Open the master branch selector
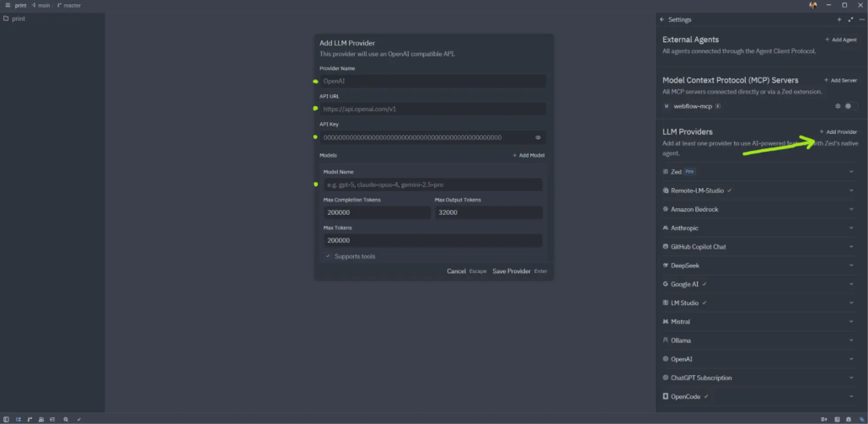Viewport: 868px width, 424px height. (68, 5)
